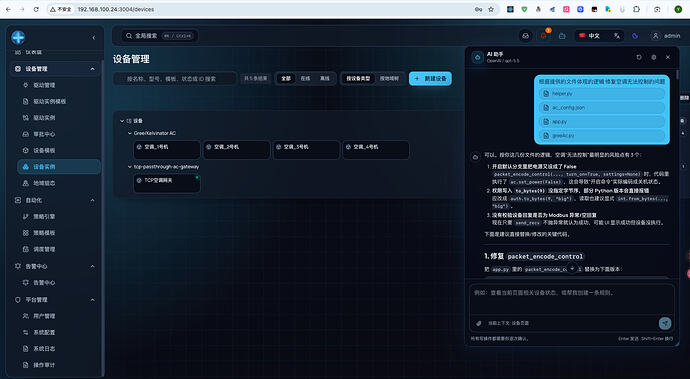690x379 pixels.
Task: Open attached file helper.py
Action: click(602, 94)
